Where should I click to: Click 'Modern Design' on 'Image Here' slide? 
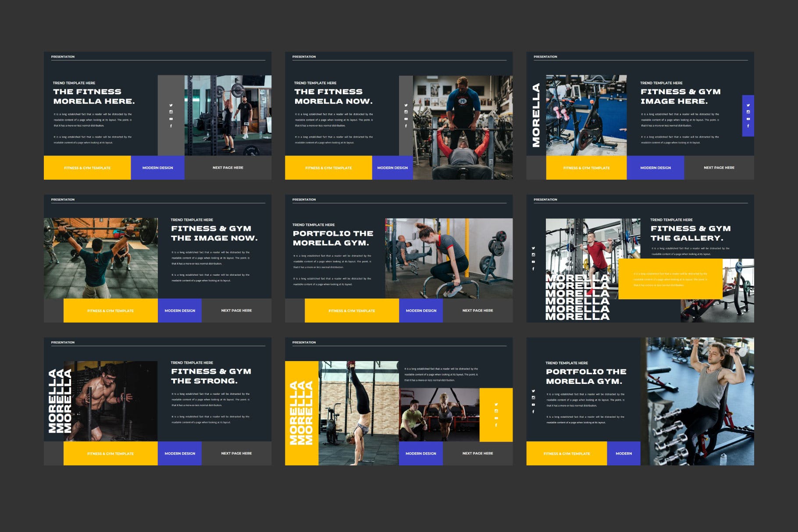655,168
